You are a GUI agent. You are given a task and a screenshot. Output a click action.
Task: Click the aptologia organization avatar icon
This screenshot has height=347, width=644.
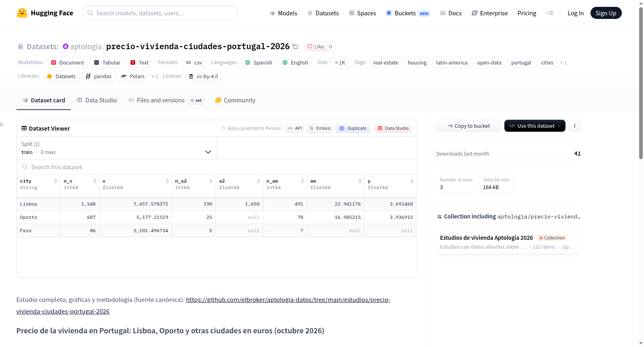(66, 46)
